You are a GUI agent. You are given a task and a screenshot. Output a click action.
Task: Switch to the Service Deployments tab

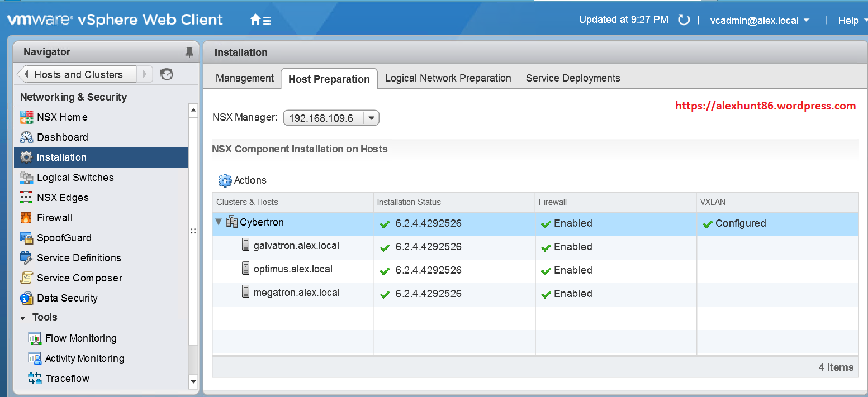pos(572,78)
